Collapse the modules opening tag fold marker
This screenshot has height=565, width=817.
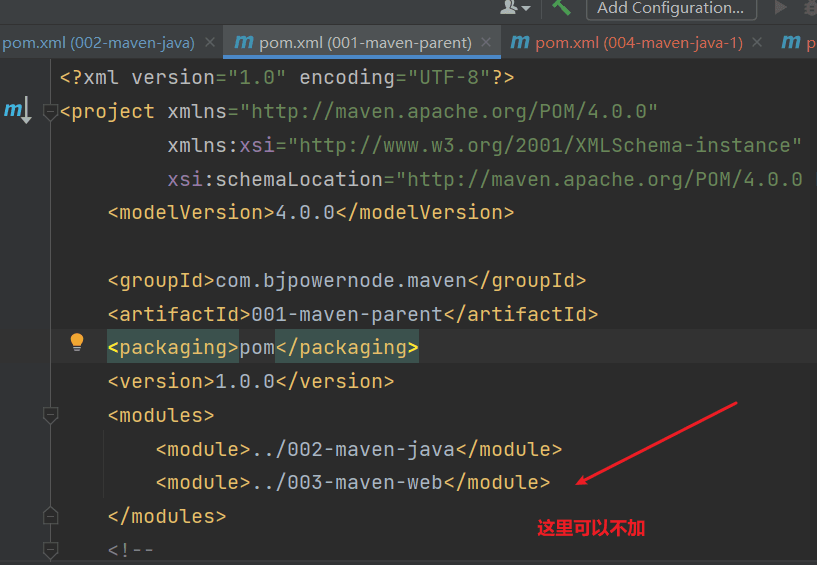[x=50, y=415]
